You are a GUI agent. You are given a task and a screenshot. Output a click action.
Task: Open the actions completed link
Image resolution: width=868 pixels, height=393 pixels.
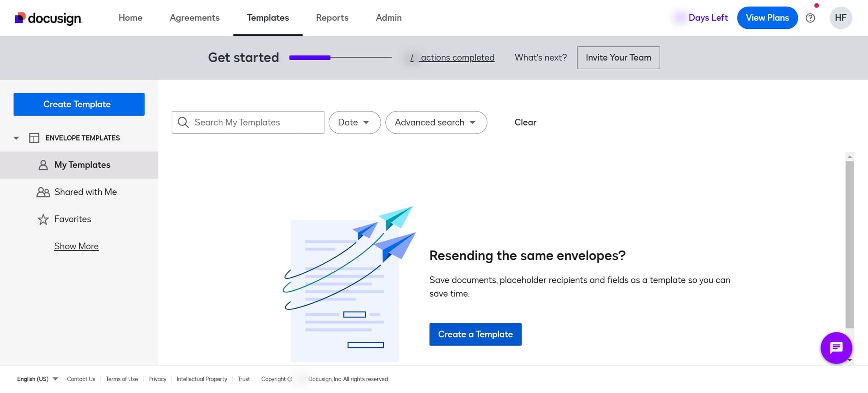(457, 58)
